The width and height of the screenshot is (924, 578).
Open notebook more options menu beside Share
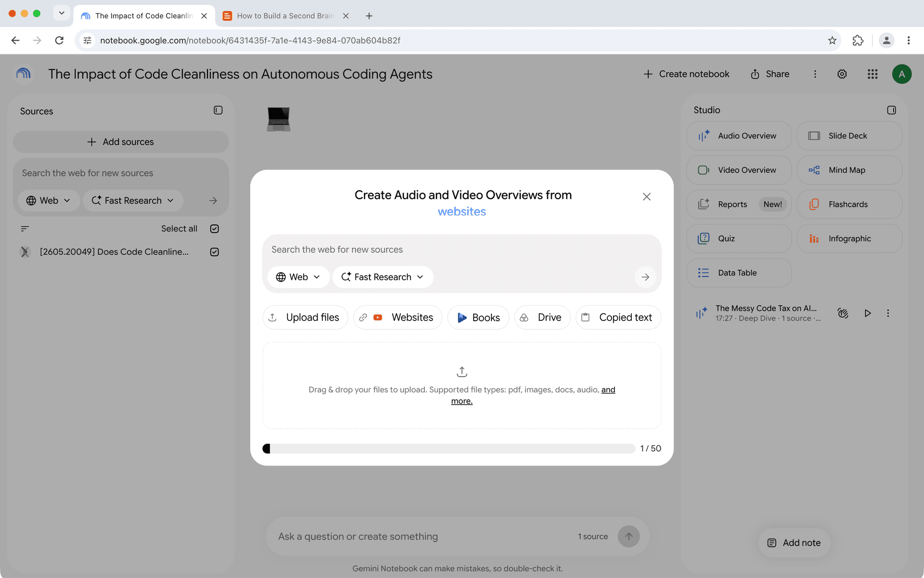point(815,74)
